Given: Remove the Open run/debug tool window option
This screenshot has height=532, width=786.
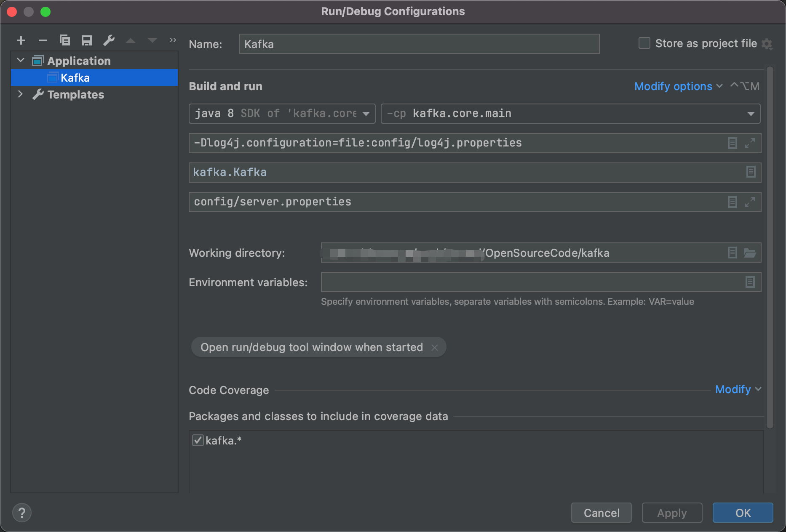Looking at the screenshot, I should (435, 348).
